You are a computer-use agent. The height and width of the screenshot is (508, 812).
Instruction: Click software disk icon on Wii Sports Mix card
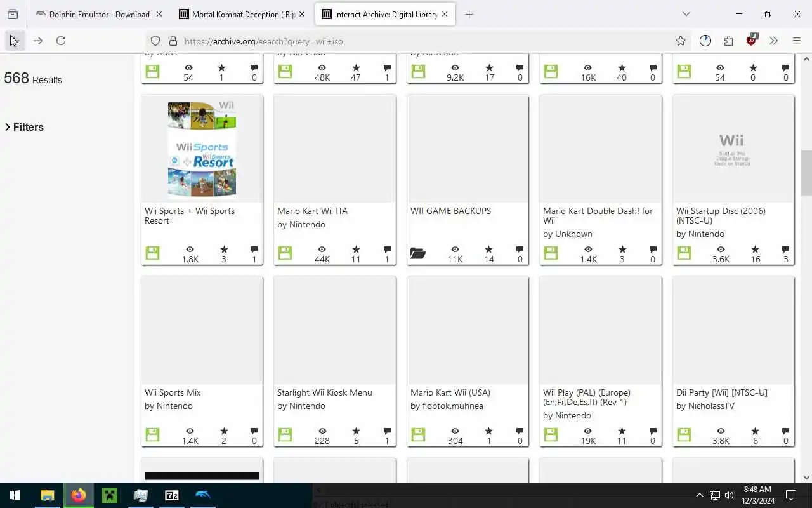click(152, 435)
